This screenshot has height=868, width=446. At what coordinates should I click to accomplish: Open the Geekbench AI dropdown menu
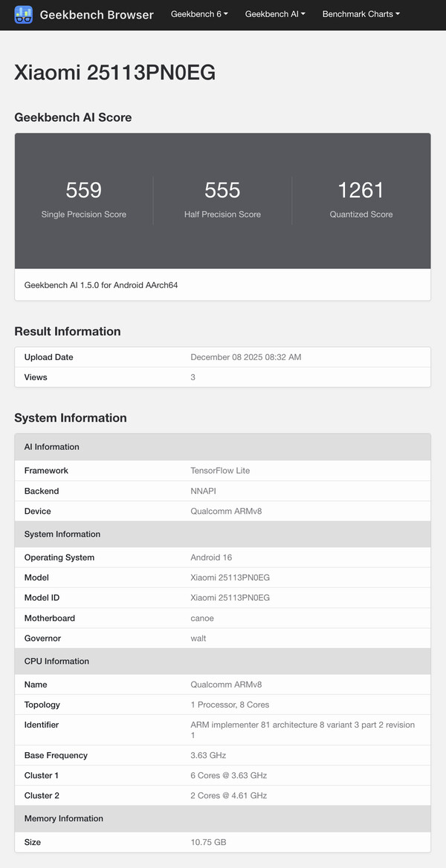pyautogui.click(x=274, y=14)
